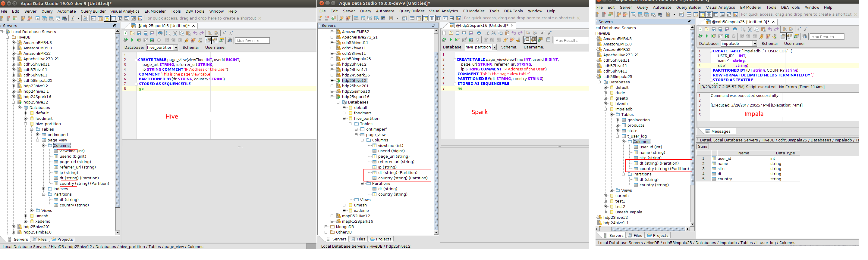This screenshot has height=260, width=868.
Task: Click the Open folder icon in the middle window
Action: tap(451, 33)
